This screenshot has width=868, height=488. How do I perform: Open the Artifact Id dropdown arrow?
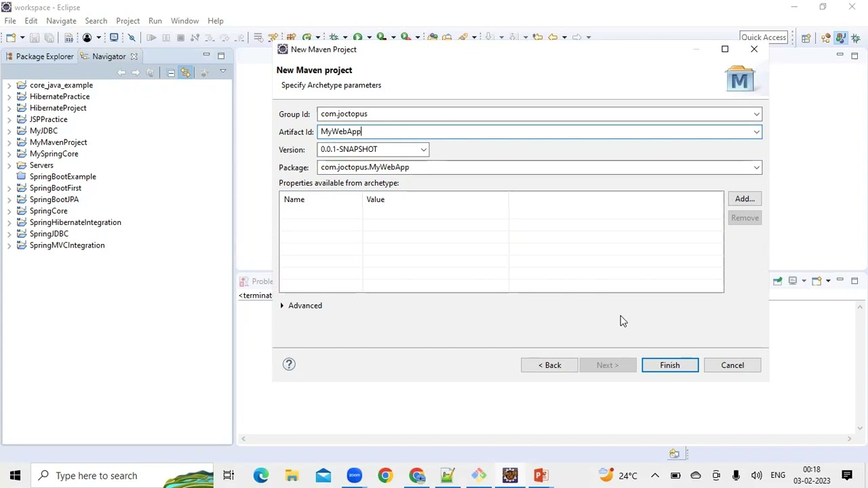[756, 131]
